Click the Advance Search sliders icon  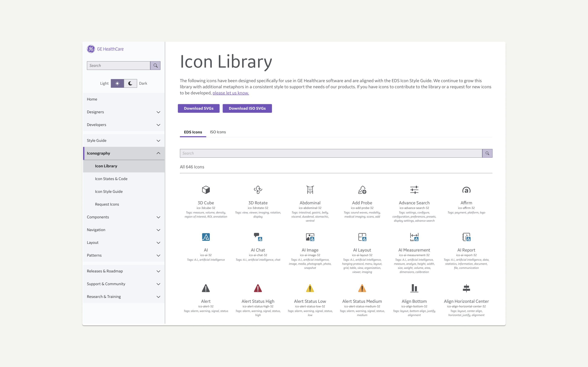point(414,190)
